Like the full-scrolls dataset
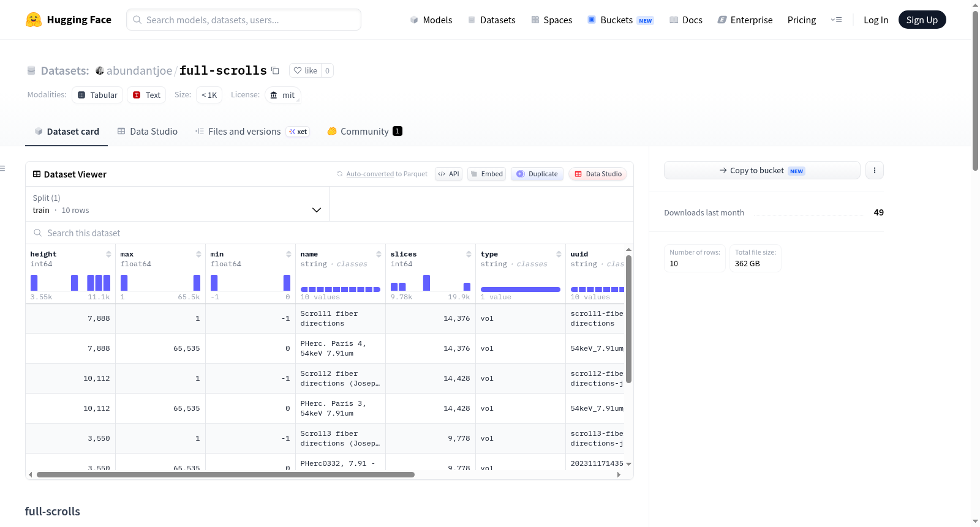The width and height of the screenshot is (980, 527). [306, 70]
